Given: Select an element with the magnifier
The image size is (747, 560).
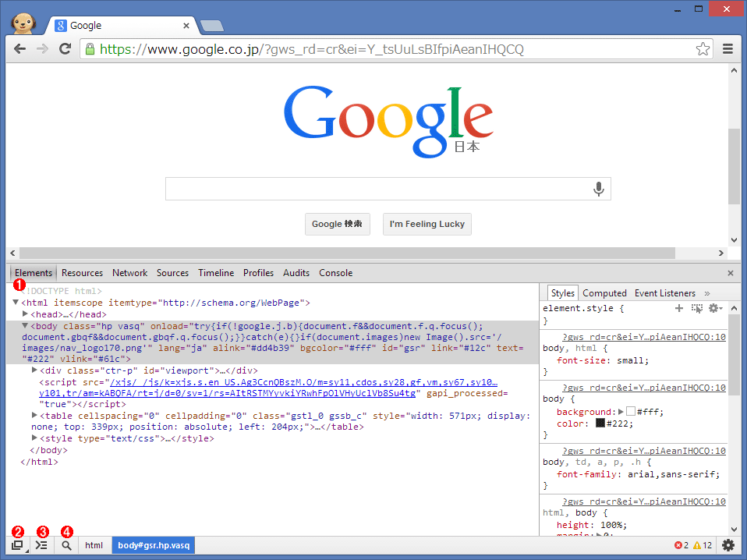Looking at the screenshot, I should (x=67, y=545).
